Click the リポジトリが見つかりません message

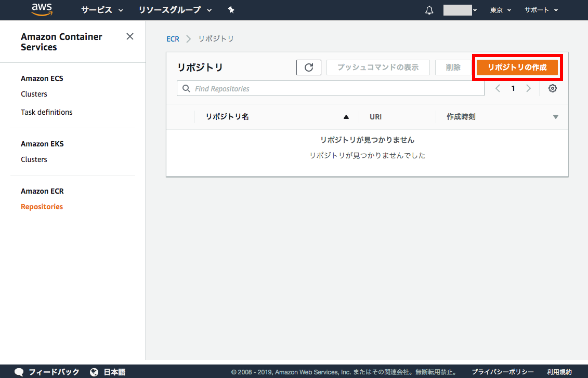[367, 140]
